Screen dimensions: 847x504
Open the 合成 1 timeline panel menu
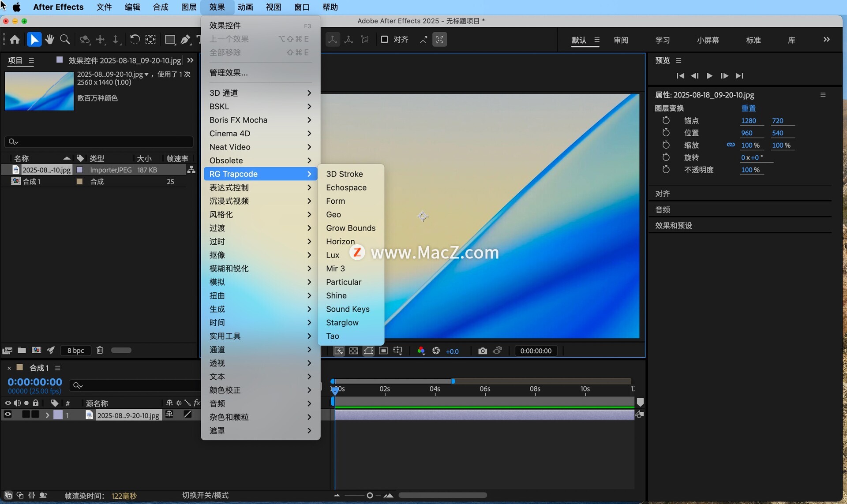coord(58,368)
